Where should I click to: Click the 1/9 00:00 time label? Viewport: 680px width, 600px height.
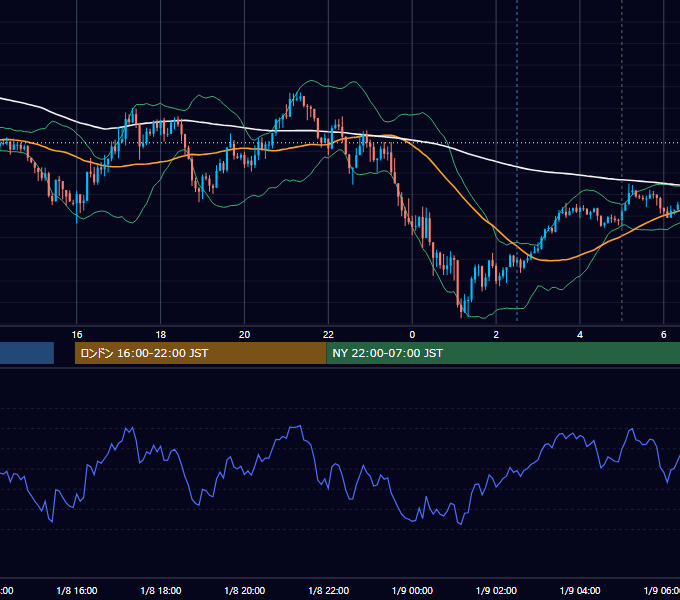(412, 590)
